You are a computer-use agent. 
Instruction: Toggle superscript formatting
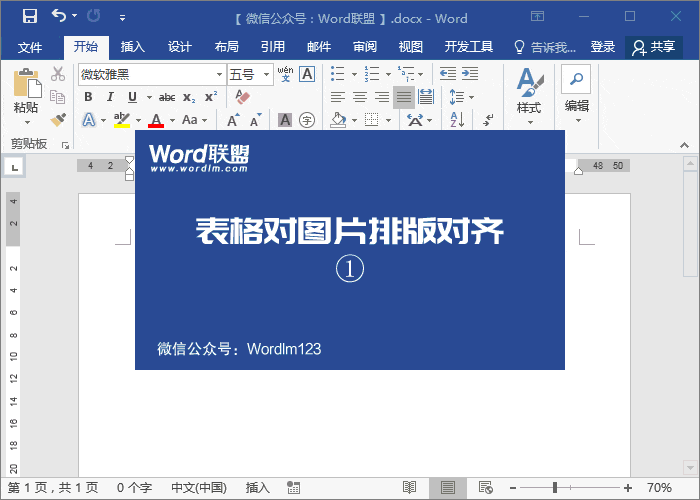point(211,97)
